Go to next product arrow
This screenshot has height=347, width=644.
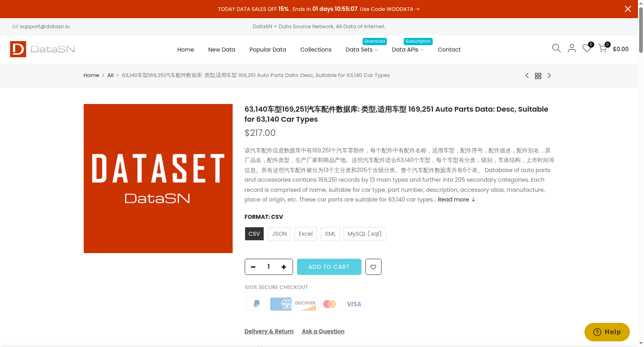point(549,76)
